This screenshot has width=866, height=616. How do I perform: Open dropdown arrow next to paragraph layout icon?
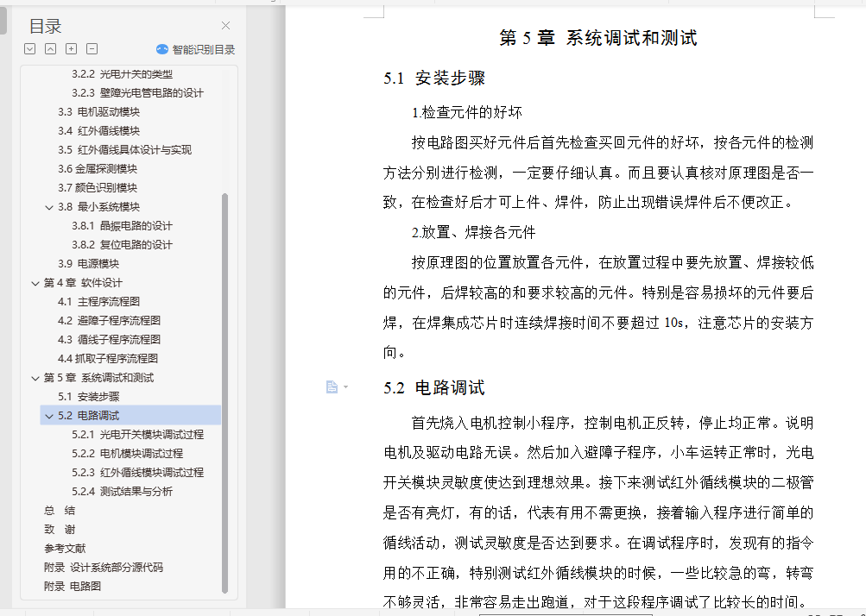345,387
